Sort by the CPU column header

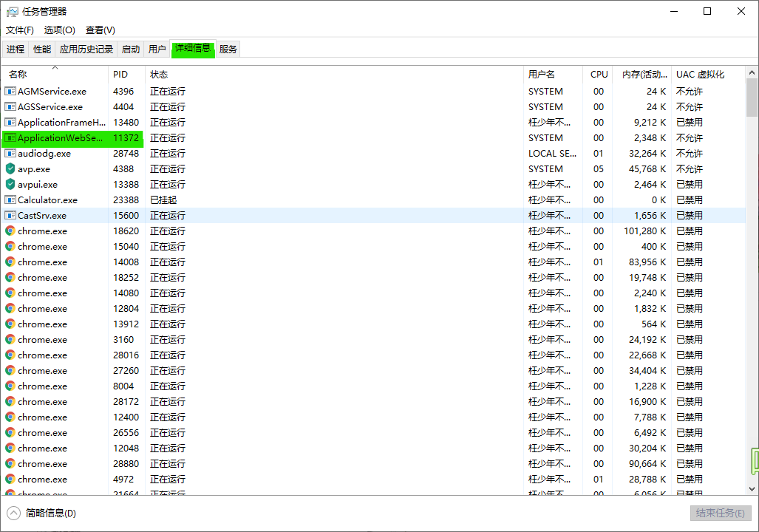(598, 74)
